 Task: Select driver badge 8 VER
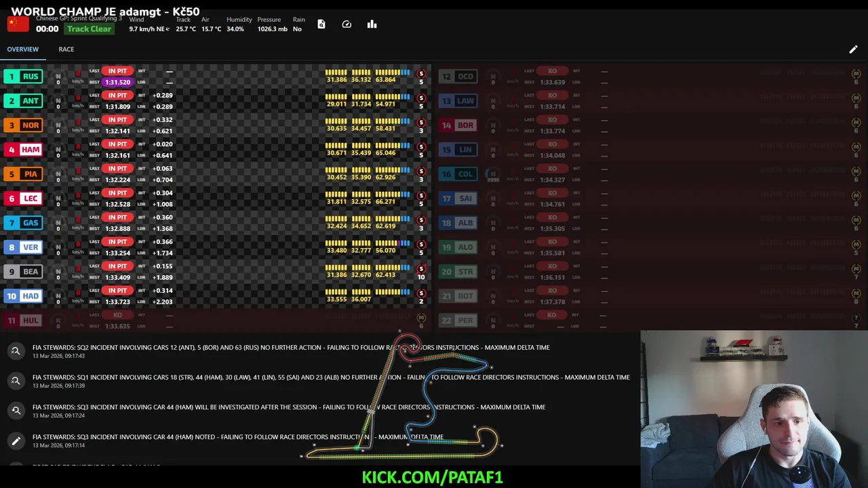23,247
